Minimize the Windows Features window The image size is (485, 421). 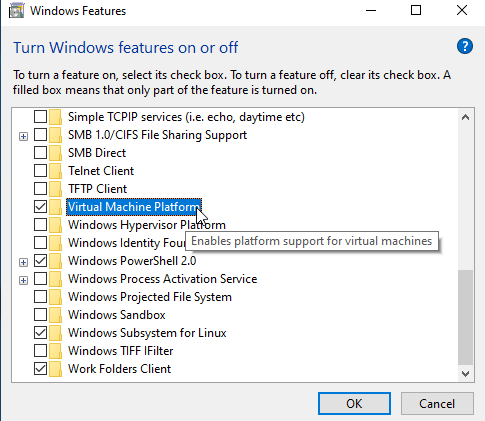click(x=371, y=11)
